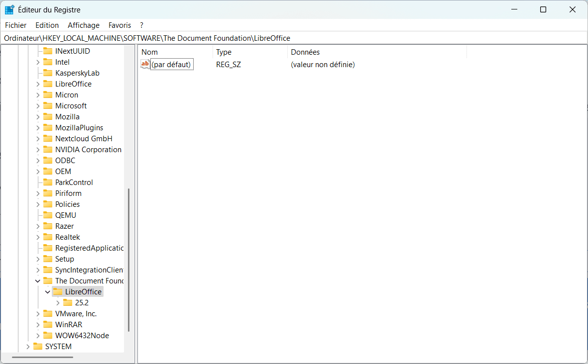Click the SYSTEM folder icon
Viewport: 588px width, 364px height.
click(38, 347)
